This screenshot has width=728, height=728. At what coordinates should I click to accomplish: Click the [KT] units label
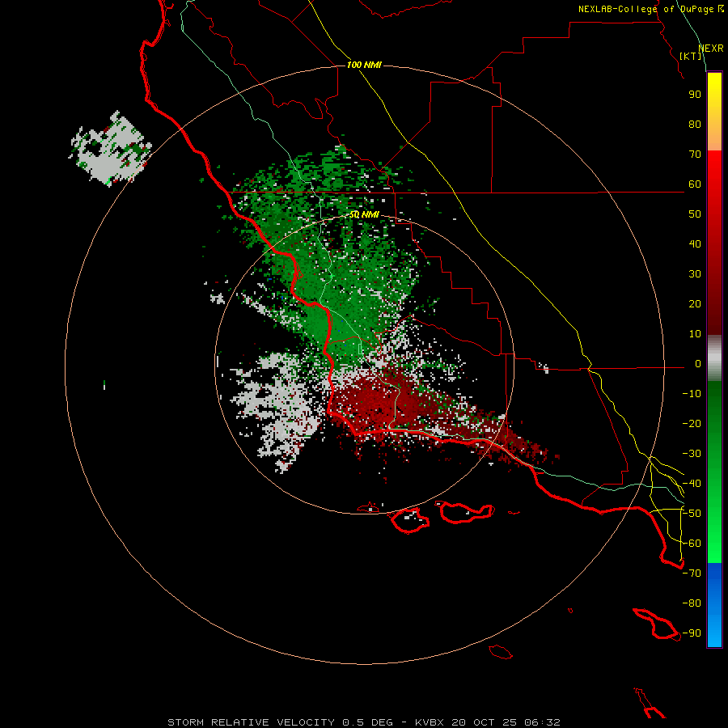coord(691,56)
